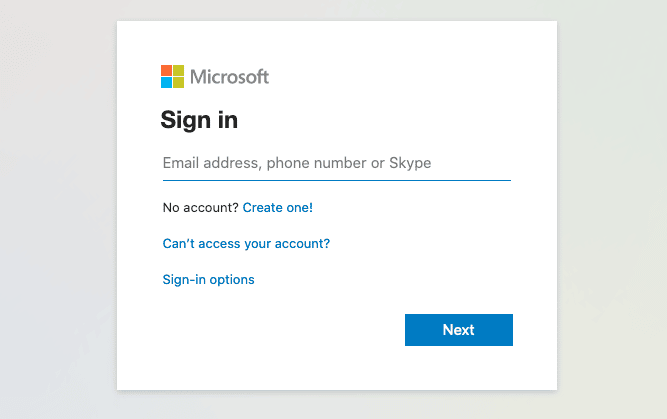This screenshot has width=667, height=419.
Task: Click the blue underline beneath the email field
Action: (x=336, y=180)
